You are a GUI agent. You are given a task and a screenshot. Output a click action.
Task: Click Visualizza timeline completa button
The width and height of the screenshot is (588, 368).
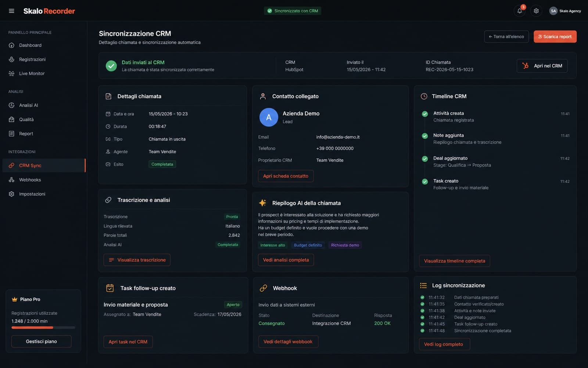[x=455, y=261]
